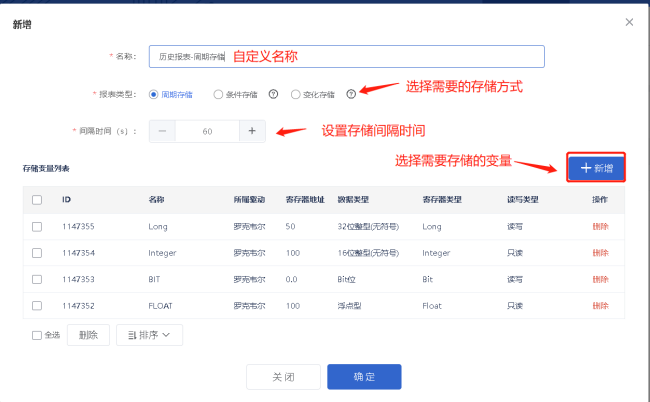Toggle the table header select-all checkbox
This screenshot has height=402, width=650.
pyautogui.click(x=37, y=200)
